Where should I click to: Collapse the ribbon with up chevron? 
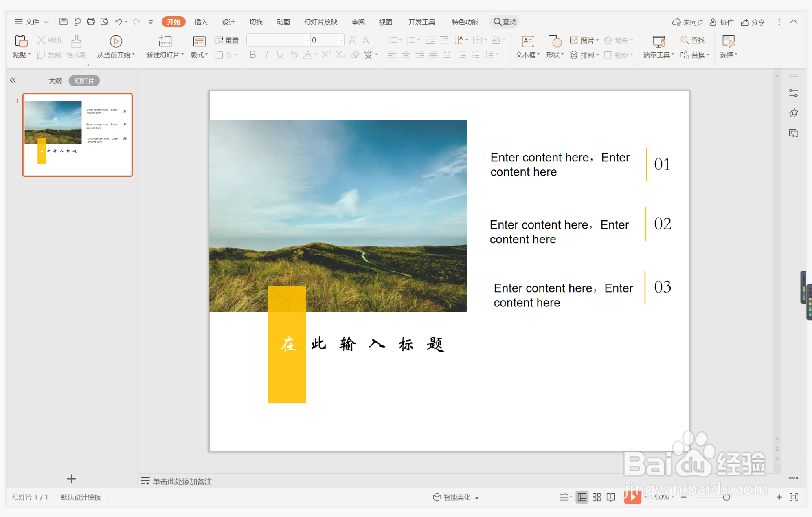click(x=794, y=22)
